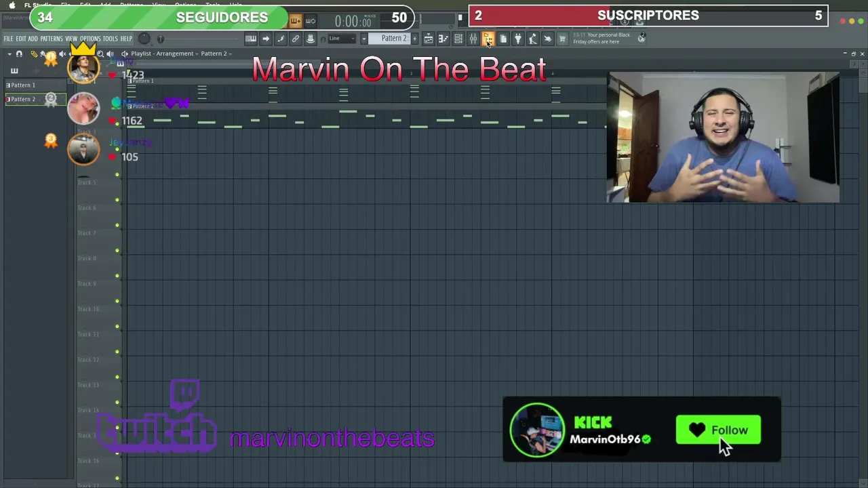Mute Track 10 via its green dot

[x=117, y=327]
